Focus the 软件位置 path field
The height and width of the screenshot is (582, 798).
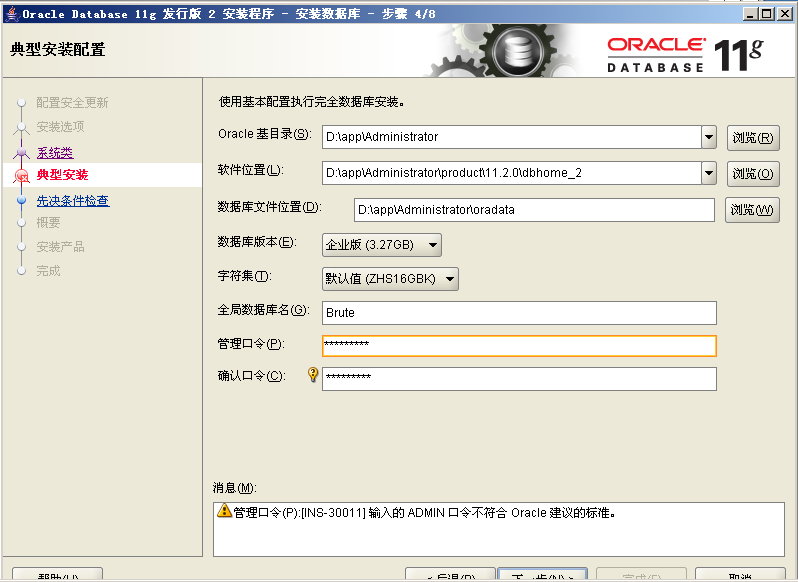click(511, 173)
